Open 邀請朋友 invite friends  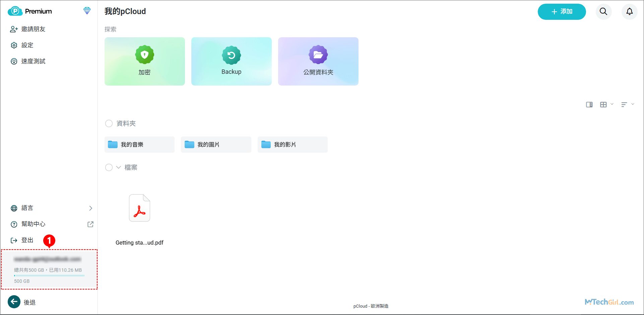pos(33,29)
